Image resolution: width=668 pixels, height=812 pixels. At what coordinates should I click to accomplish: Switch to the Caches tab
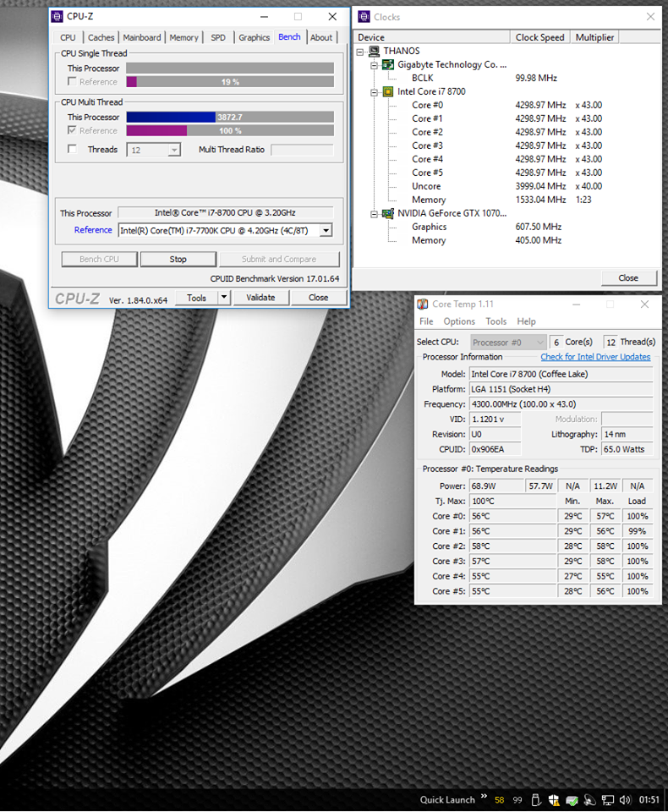(x=101, y=37)
